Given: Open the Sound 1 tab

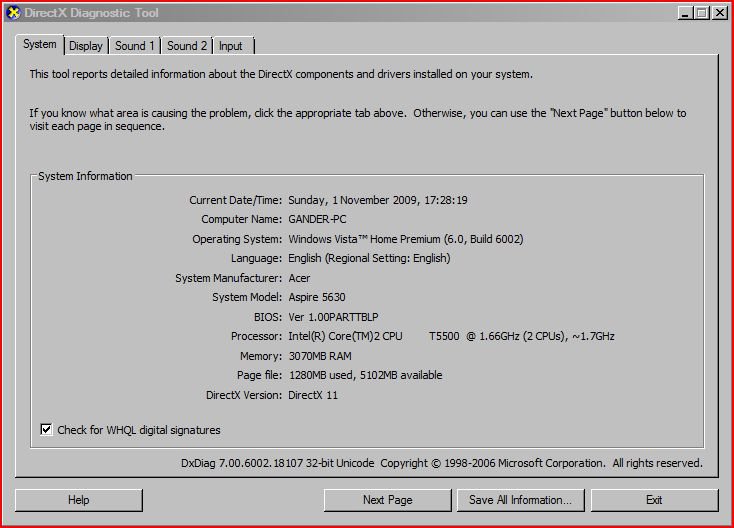Looking at the screenshot, I should (134, 46).
